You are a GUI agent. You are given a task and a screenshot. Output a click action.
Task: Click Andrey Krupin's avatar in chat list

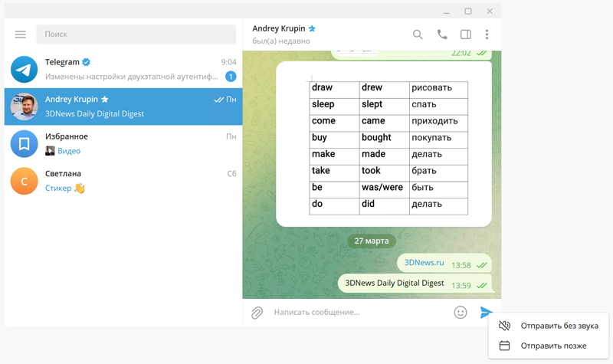coord(25,107)
